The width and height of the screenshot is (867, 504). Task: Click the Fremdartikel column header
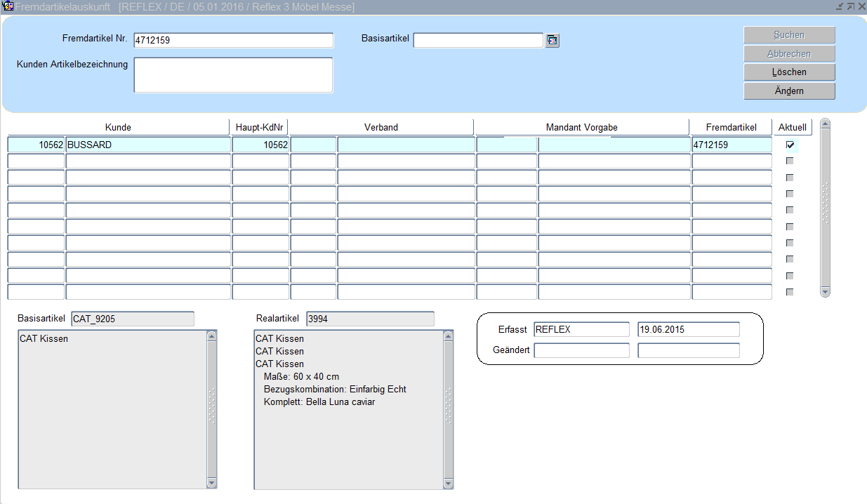tap(731, 127)
